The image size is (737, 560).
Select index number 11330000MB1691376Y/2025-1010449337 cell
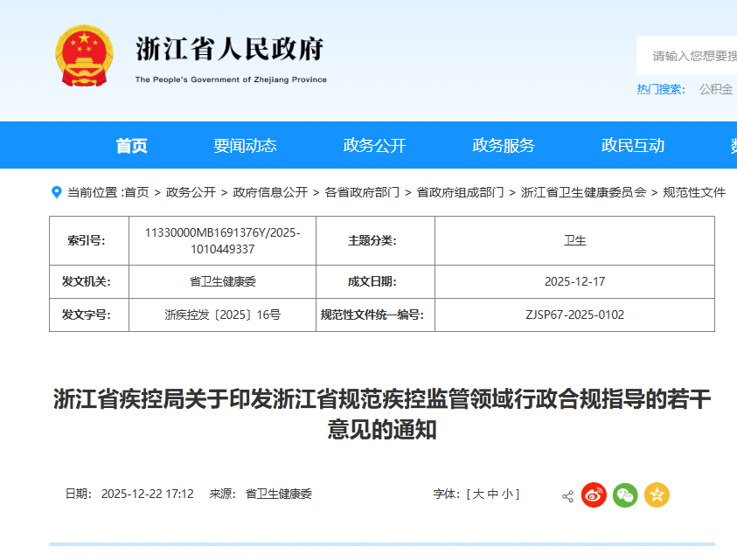(x=222, y=240)
